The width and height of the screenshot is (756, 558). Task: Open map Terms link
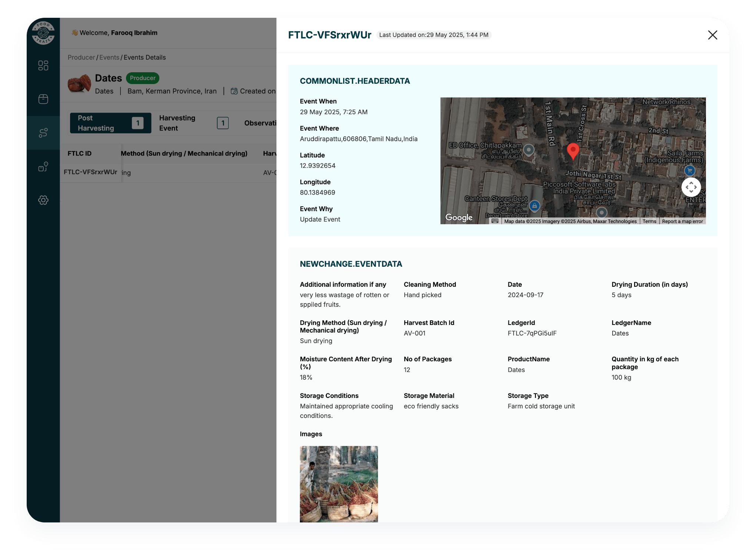tap(649, 221)
